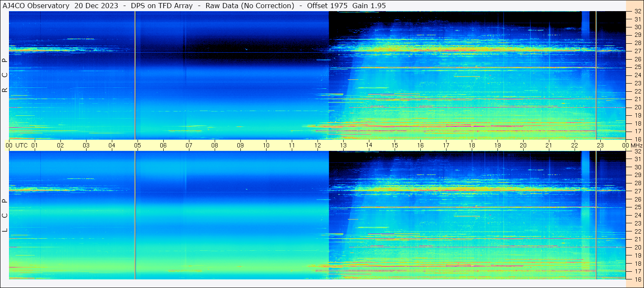
Task: Click the 27 MHz label of RCP panel
Action: pos(637,51)
